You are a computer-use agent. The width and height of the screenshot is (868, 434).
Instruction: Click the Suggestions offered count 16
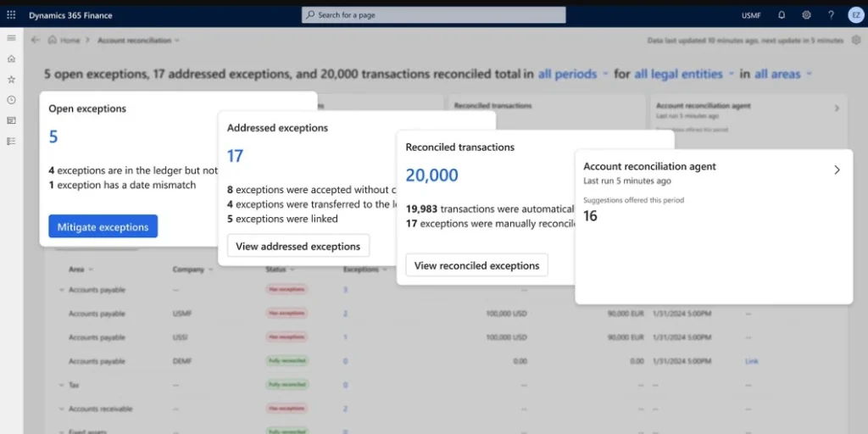tap(591, 216)
